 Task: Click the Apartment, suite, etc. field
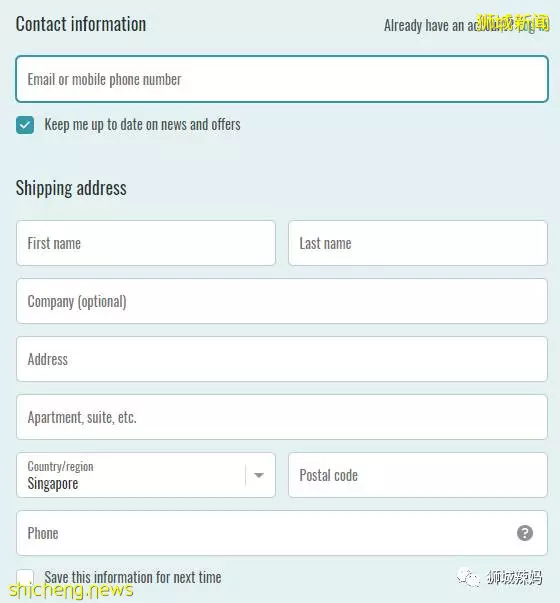282,417
